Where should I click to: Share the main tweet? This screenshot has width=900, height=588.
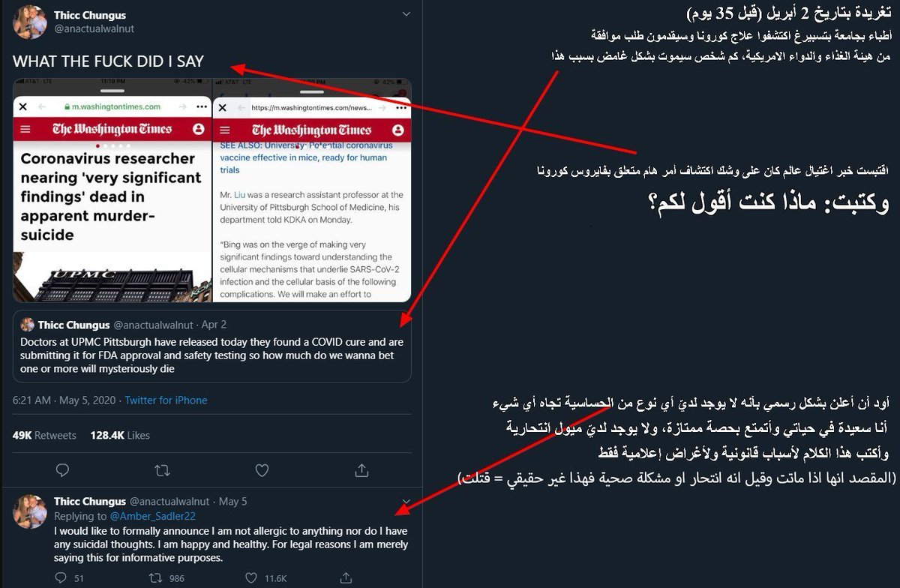361,470
